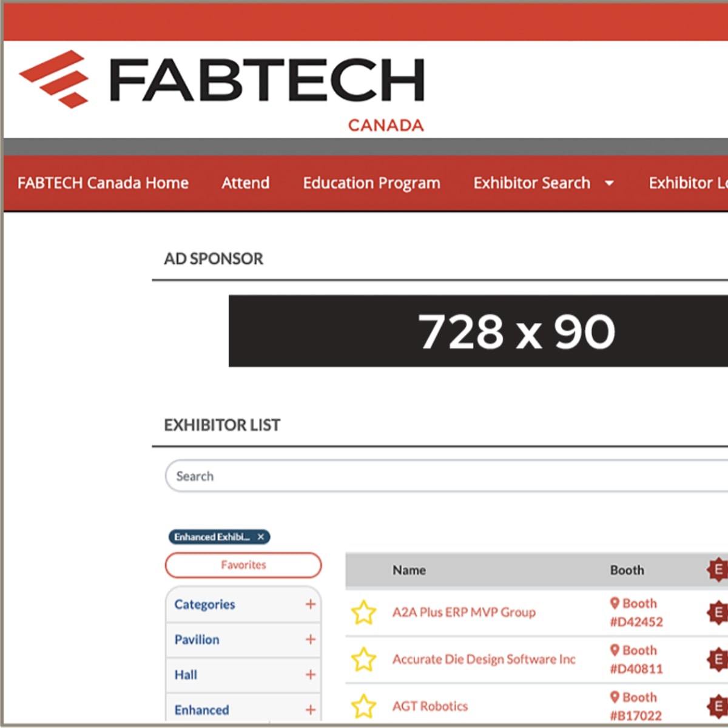Click enhanced badge for Accurate Die Design row
Image resolution: width=728 pixels, height=728 pixels.
pyautogui.click(x=718, y=659)
